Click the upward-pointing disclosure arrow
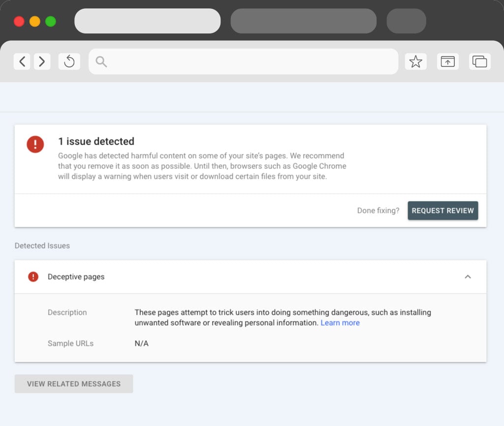Viewport: 504px width, 426px height. 468,277
